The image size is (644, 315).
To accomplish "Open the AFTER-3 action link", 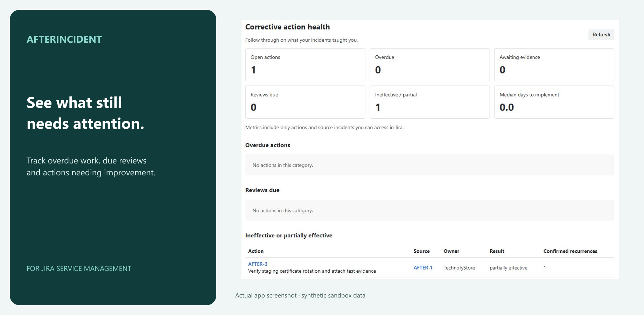I will coord(258,264).
